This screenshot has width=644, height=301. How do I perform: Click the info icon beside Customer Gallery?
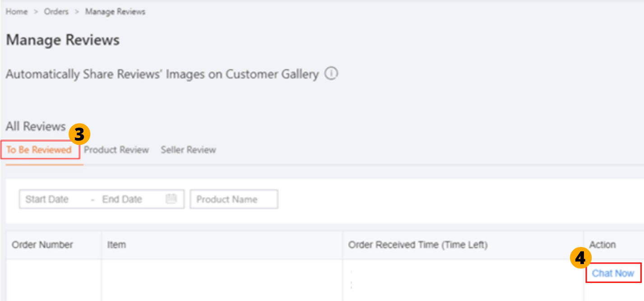pos(331,74)
